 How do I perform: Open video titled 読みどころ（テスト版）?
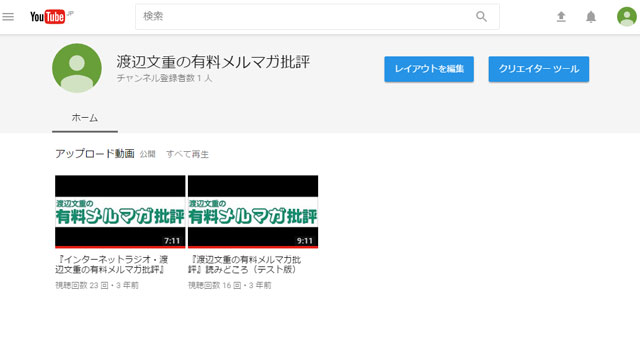click(x=245, y=264)
